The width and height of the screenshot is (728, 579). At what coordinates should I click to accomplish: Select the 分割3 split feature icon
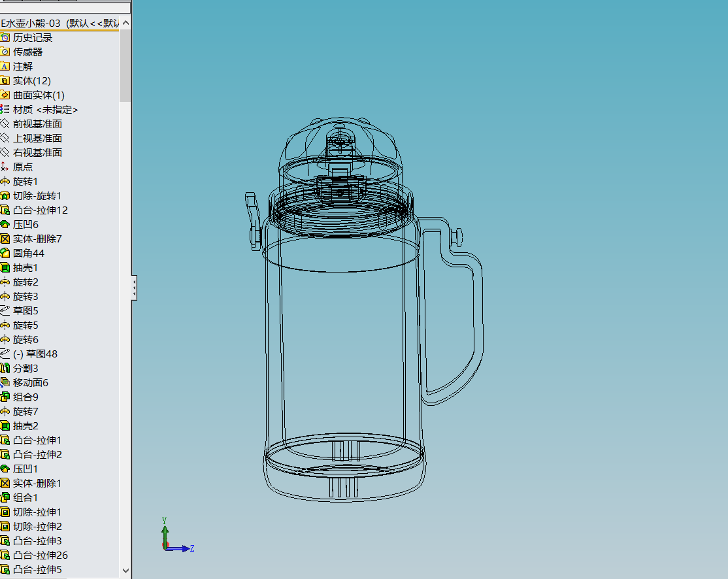5,368
